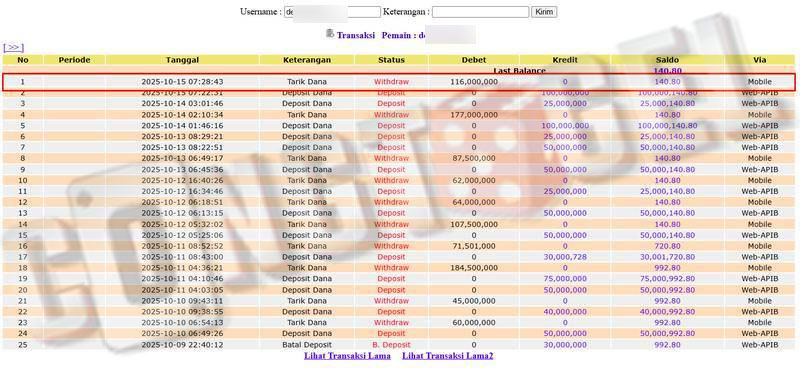Click the 177,000,000 debet amount in row 4
The width and height of the screenshot is (800, 368).
(x=474, y=115)
